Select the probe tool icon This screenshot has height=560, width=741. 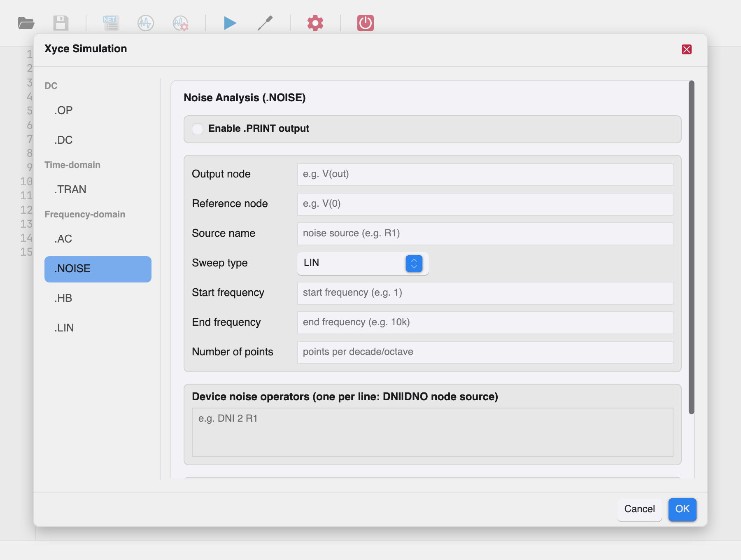click(265, 23)
